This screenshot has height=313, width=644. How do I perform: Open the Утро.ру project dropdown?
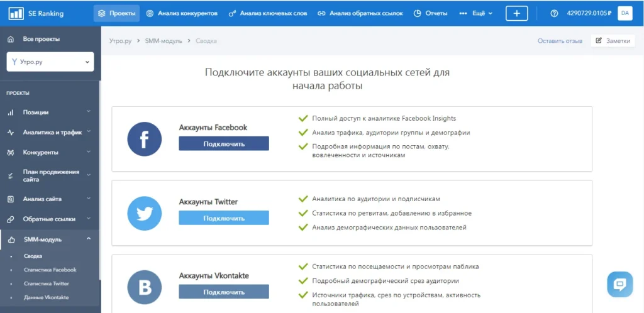50,62
